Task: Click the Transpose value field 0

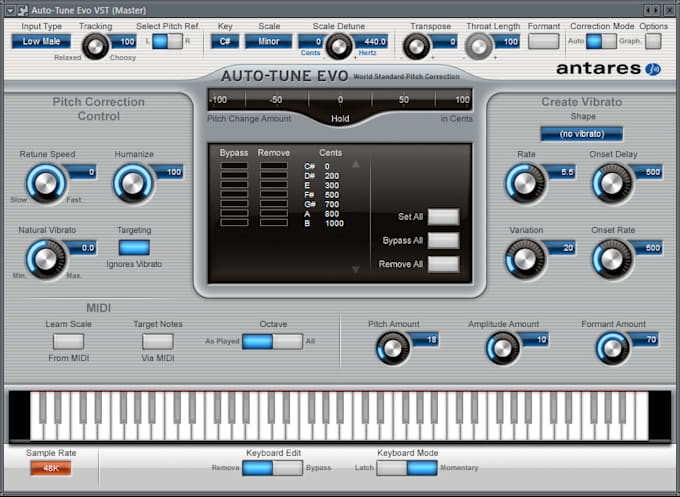Action: (444, 42)
